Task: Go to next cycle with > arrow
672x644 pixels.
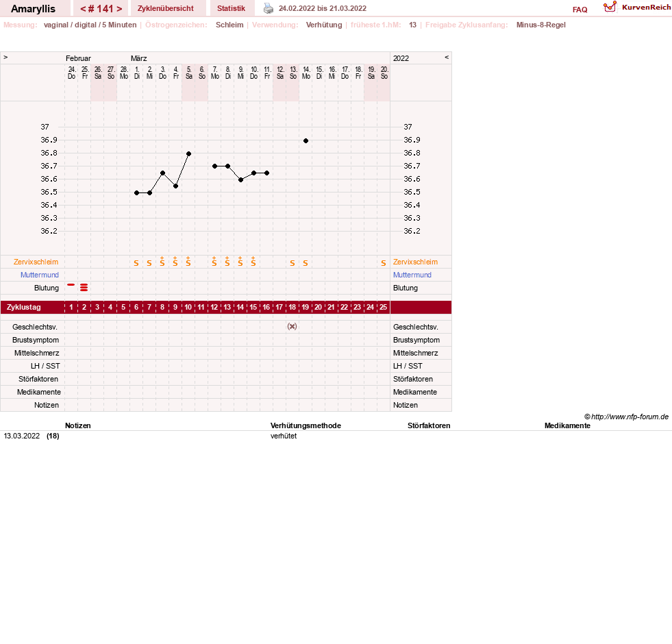Action: coord(119,9)
